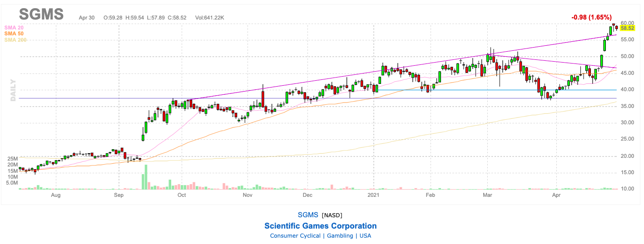Viewport: 644px width, 244px height.
Task: Click the 25M volume axis label
Action: (13, 159)
